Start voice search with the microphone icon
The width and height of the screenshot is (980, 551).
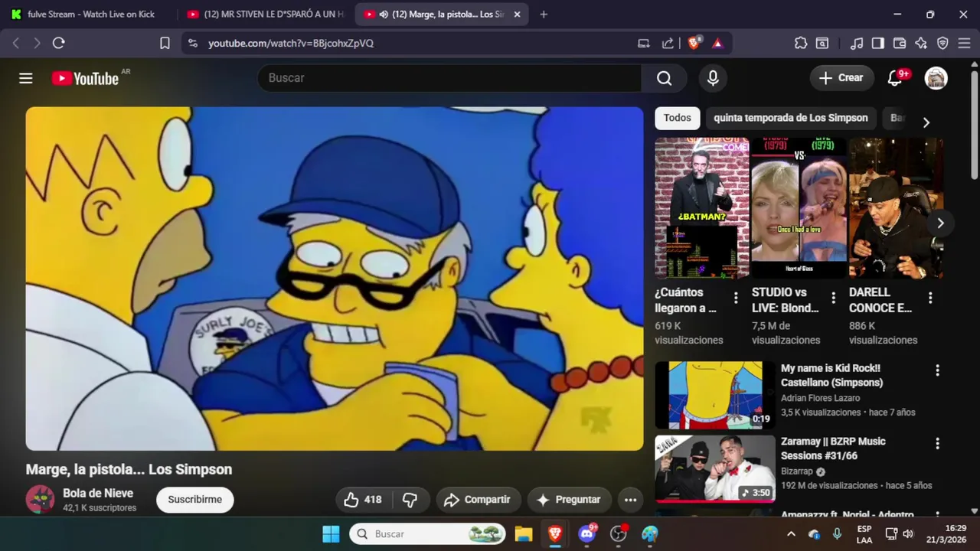click(713, 78)
